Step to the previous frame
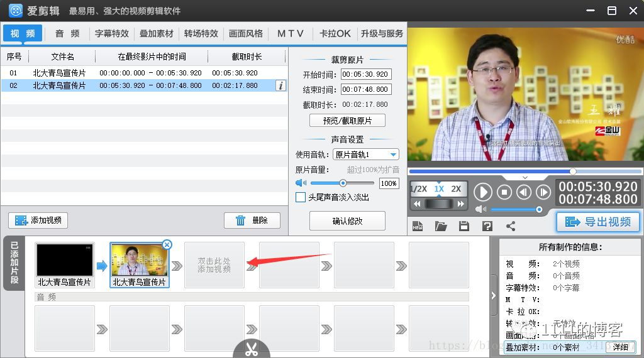Viewport: 644px width, 358px height. point(524,192)
